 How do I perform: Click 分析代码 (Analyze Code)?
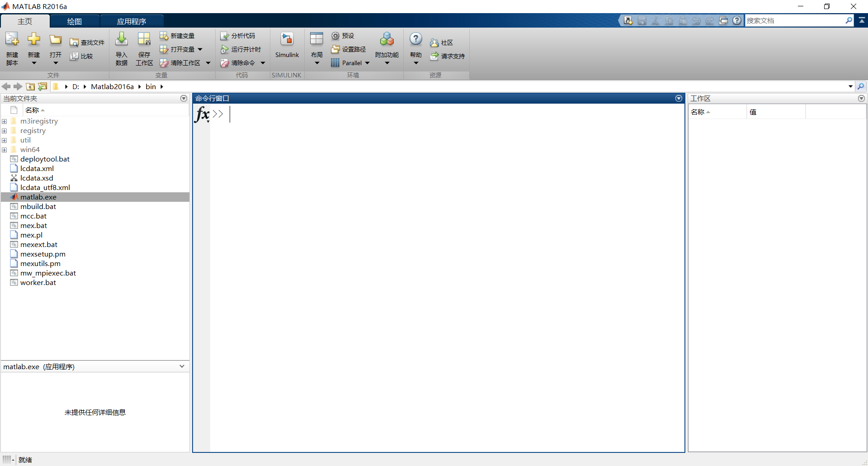pyautogui.click(x=238, y=36)
